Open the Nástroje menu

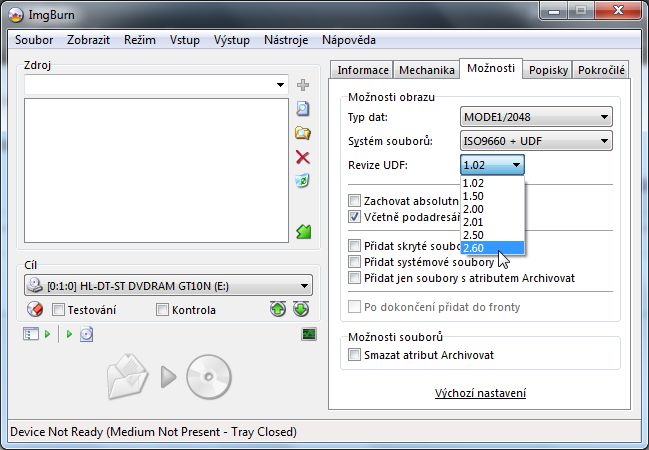click(286, 40)
